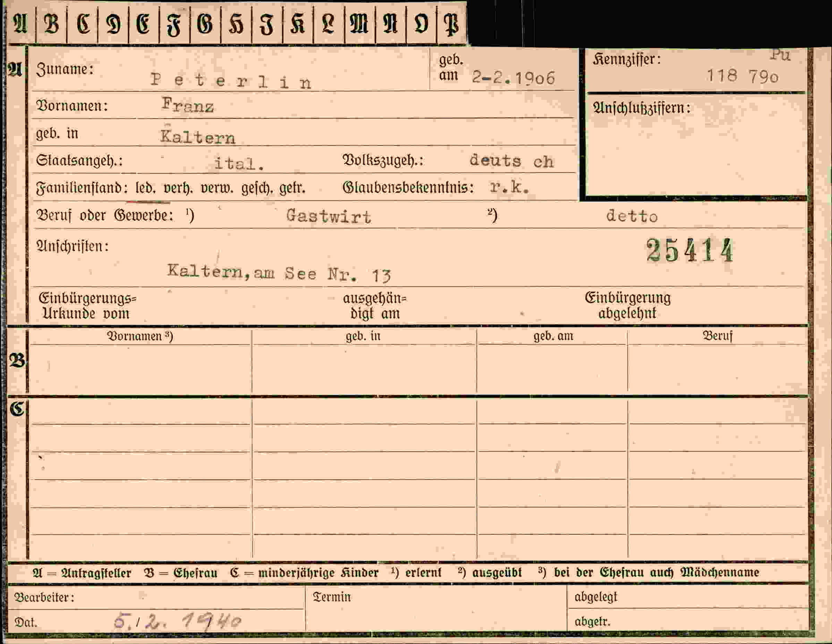Click the 'Vornamen 3)' table column header
Image resolution: width=832 pixels, height=644 pixels.
click(140, 336)
